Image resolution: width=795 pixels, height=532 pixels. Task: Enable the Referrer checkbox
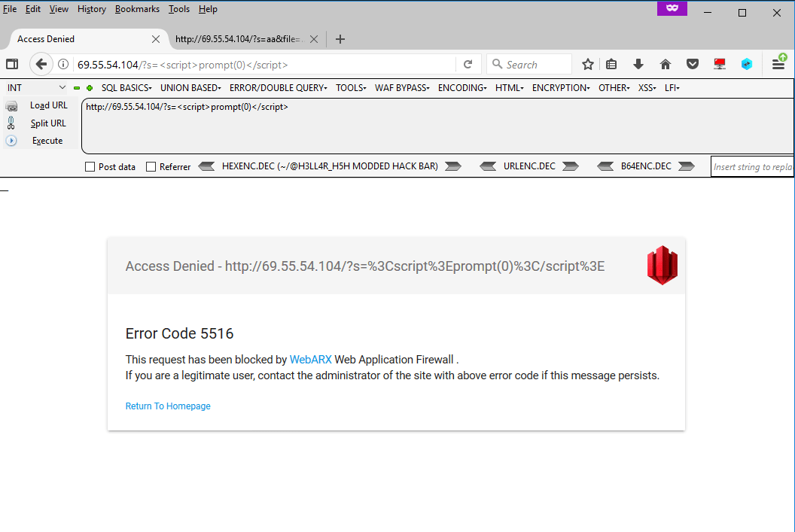click(151, 167)
